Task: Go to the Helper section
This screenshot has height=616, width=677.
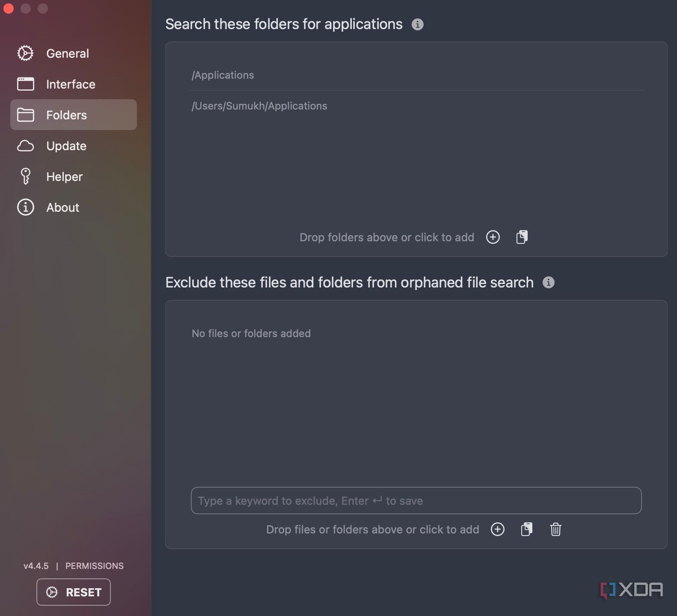Action: point(74,177)
